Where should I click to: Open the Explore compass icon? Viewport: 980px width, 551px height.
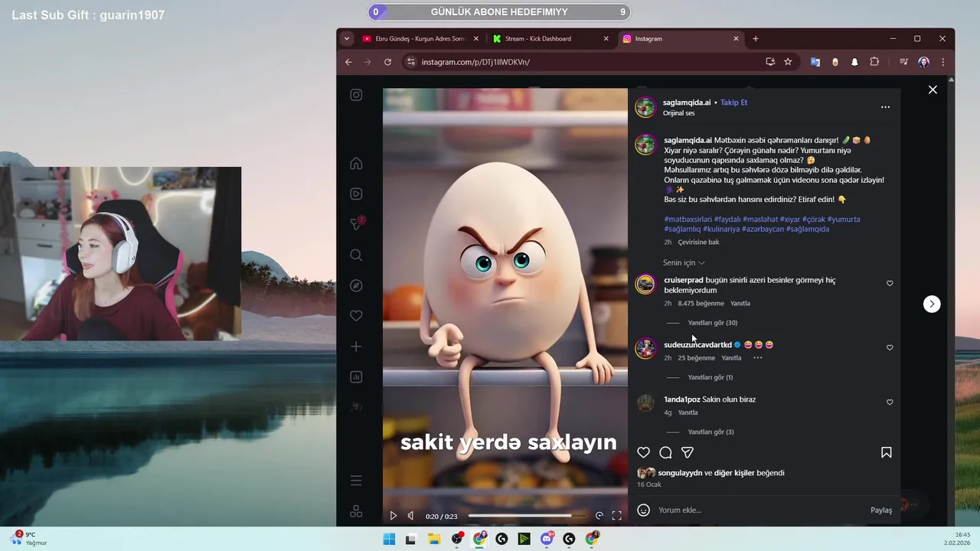356,285
